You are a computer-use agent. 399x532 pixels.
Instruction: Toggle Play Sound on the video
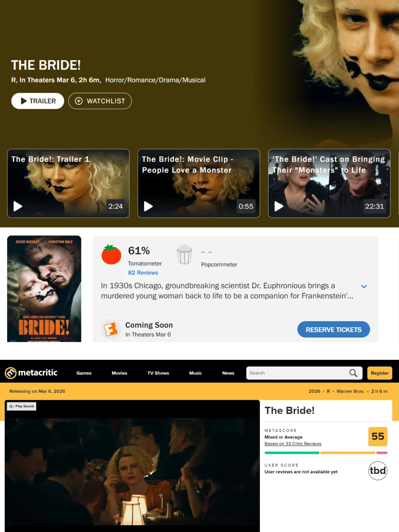click(21, 406)
